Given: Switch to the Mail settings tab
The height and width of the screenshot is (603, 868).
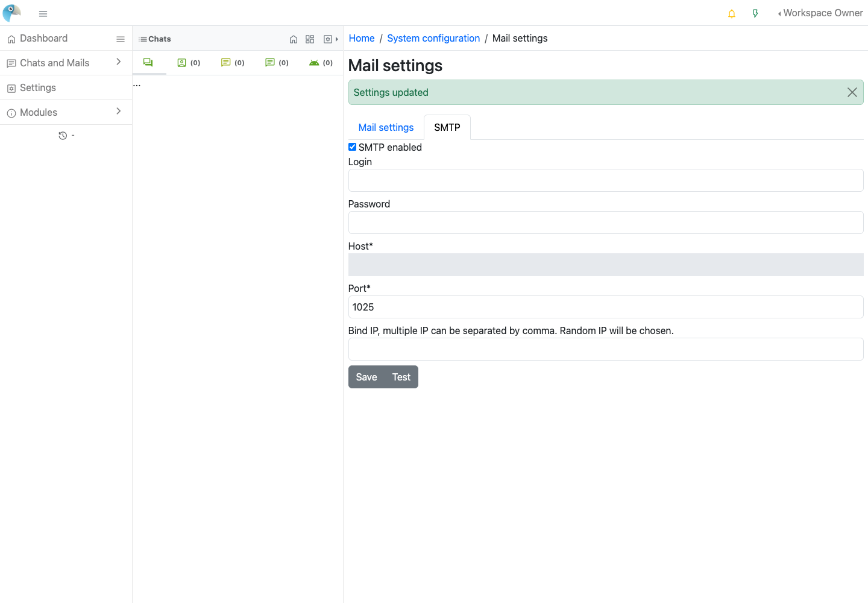Looking at the screenshot, I should tap(386, 127).
